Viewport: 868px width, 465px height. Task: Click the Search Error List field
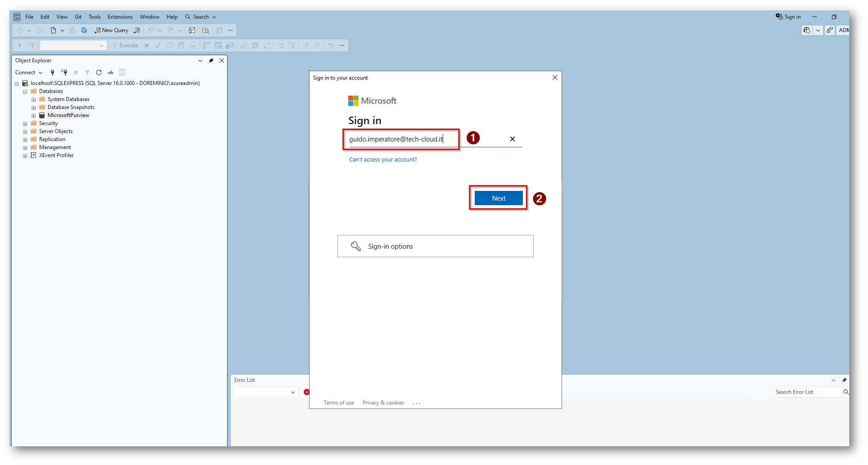coord(807,392)
